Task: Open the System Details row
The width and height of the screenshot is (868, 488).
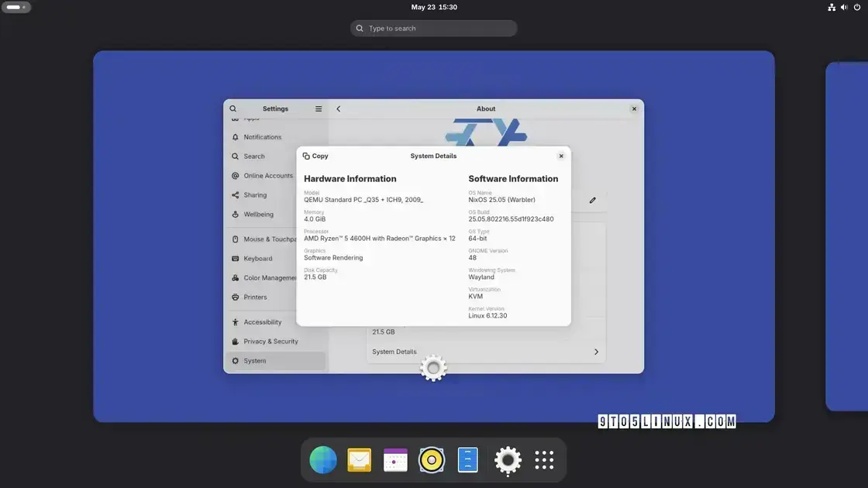Action: [485, 352]
